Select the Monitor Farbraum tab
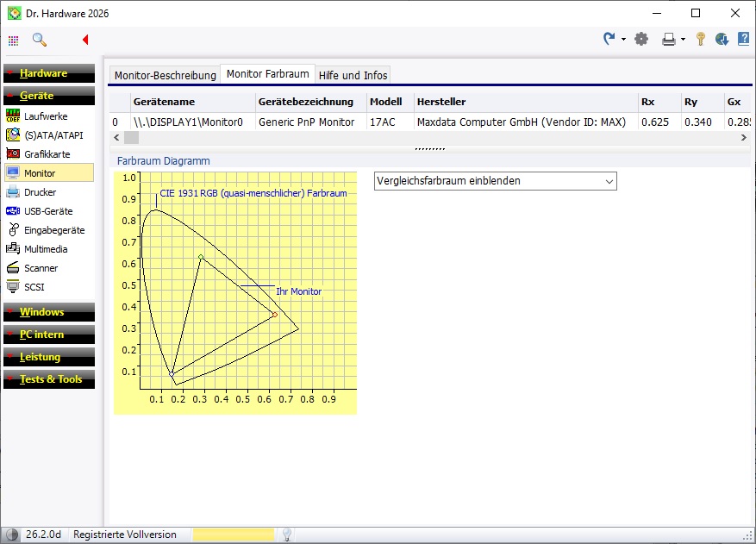756x544 pixels. click(x=267, y=74)
